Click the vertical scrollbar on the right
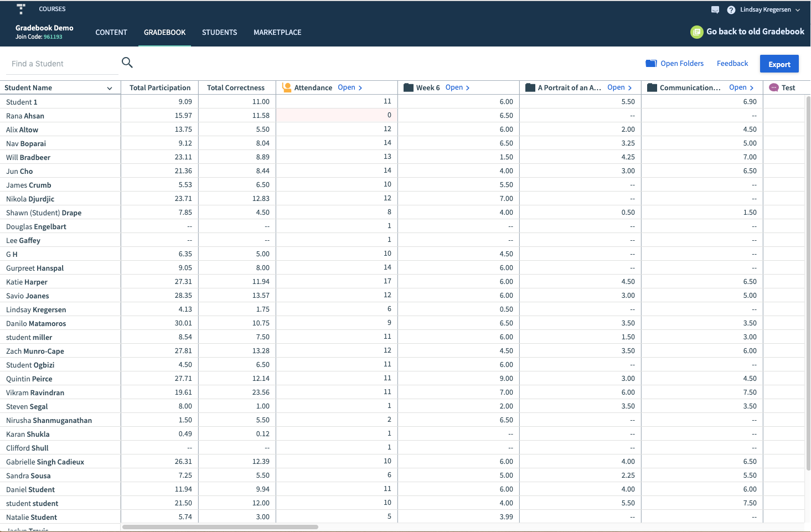This screenshot has height=532, width=811. (808, 282)
